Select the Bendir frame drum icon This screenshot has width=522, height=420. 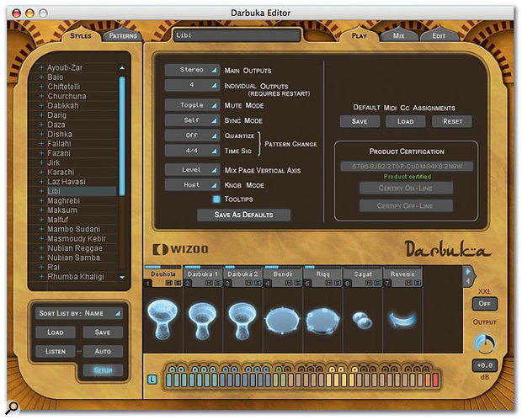(x=283, y=321)
